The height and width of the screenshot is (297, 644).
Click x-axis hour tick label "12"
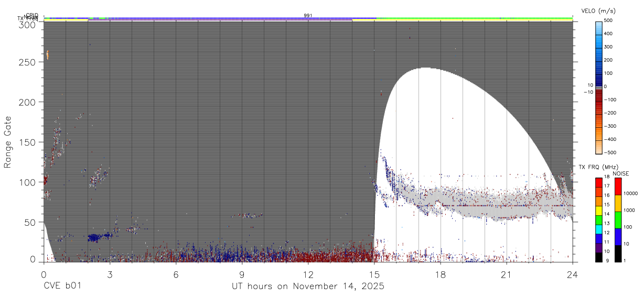[308, 274]
